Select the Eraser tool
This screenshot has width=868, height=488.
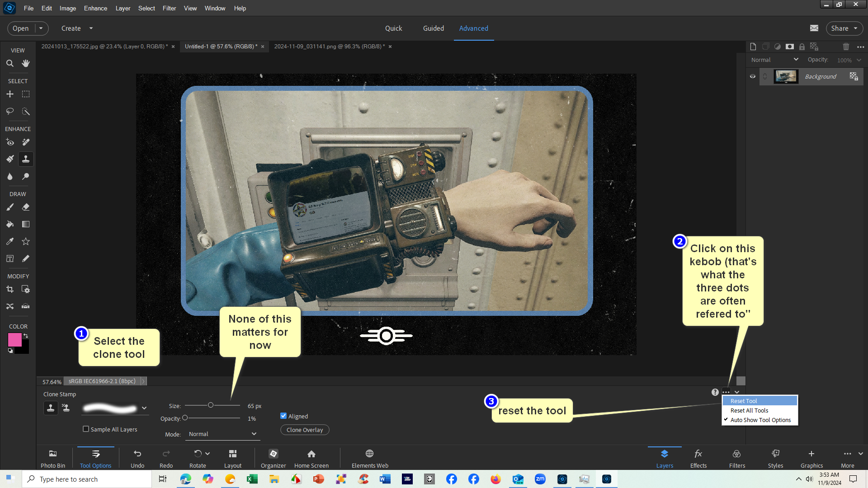pos(26,207)
